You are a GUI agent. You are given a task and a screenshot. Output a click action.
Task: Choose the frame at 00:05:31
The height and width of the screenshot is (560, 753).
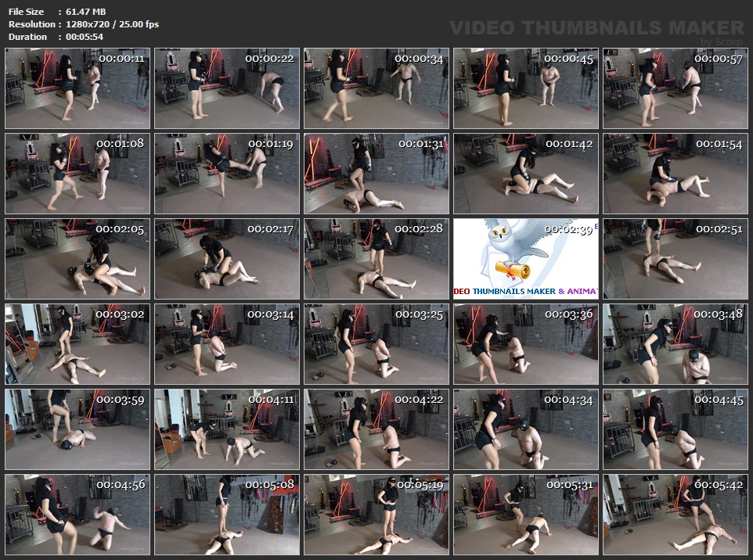point(526,515)
